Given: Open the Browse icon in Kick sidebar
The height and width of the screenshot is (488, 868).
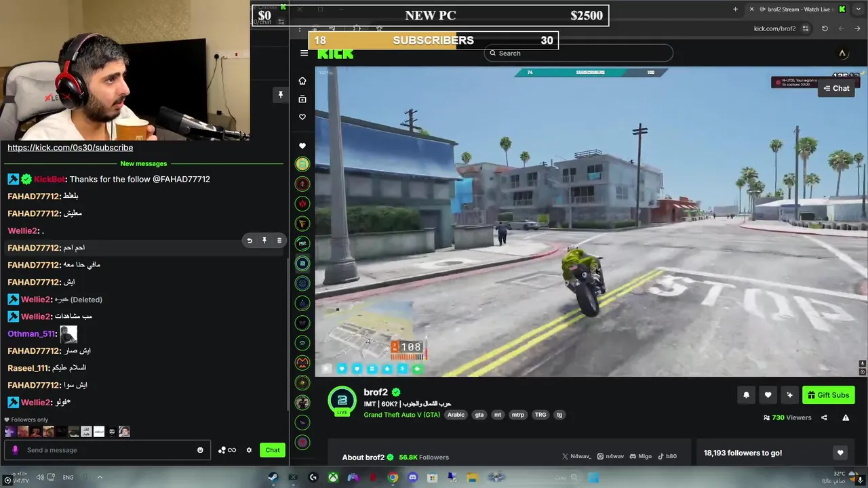Looking at the screenshot, I should (302, 99).
